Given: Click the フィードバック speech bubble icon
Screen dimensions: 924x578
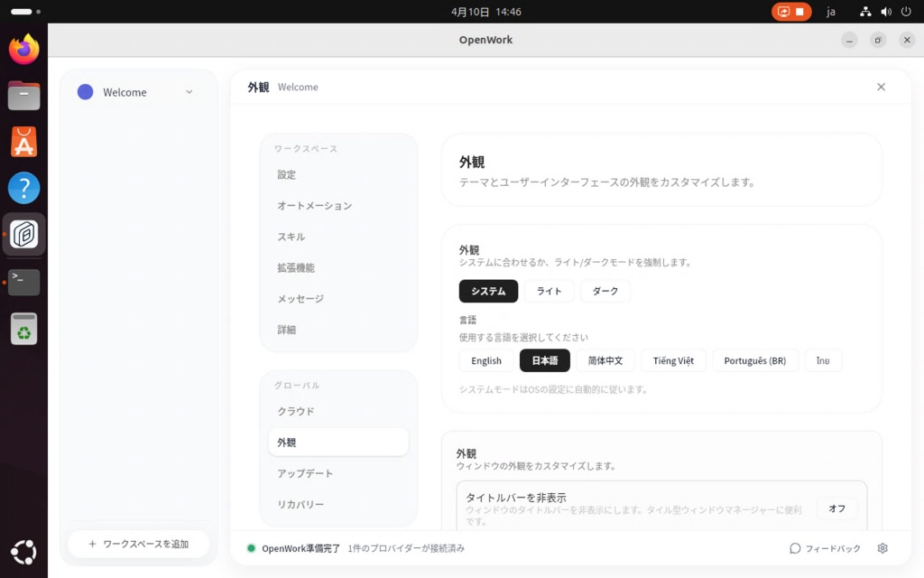Looking at the screenshot, I should coord(795,548).
